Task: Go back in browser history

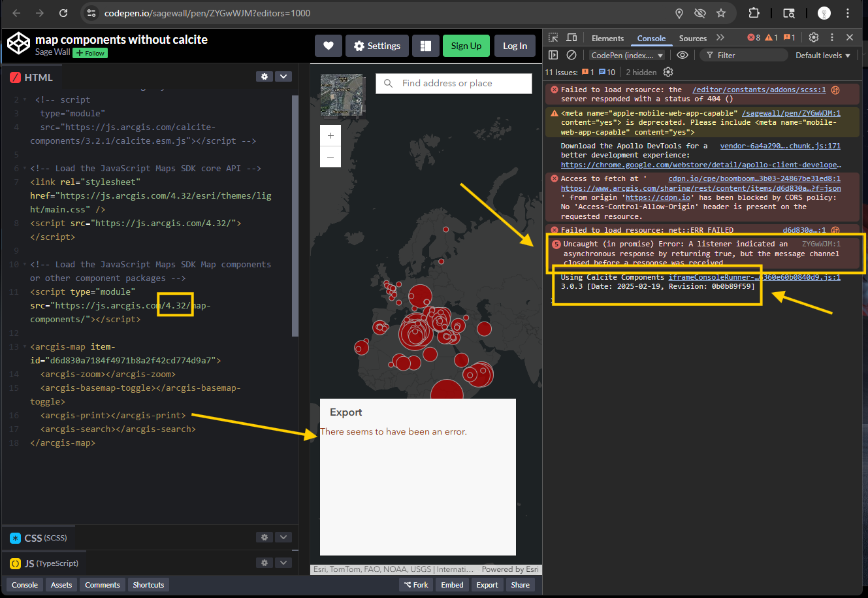Action: click(x=16, y=13)
